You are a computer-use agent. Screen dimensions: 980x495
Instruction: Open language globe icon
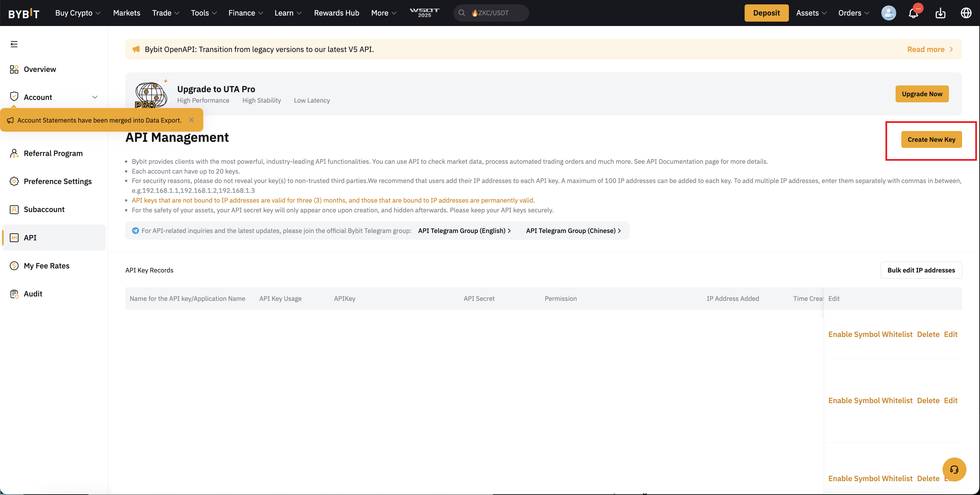[966, 13]
